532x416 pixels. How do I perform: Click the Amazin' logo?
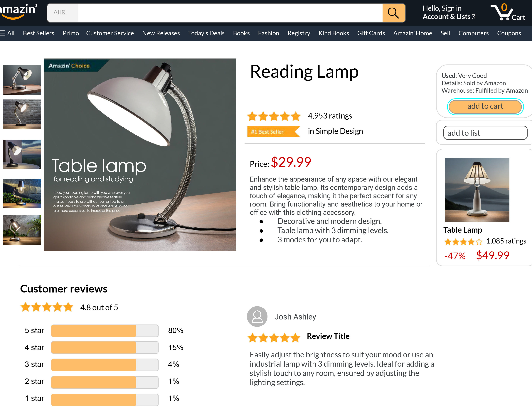click(18, 11)
